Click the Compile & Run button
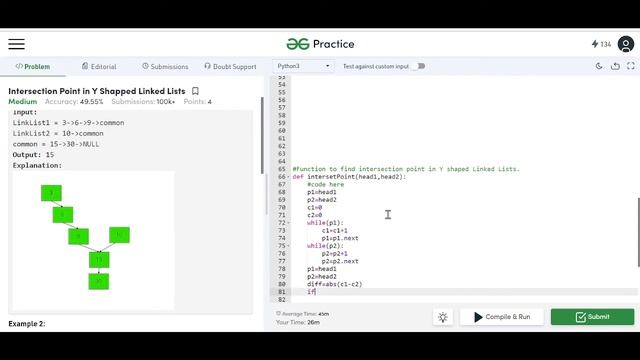This screenshot has width=640, height=360. point(502,317)
